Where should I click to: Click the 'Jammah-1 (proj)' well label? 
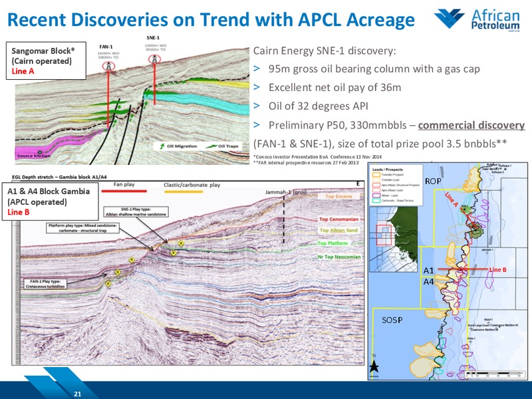[x=286, y=192]
